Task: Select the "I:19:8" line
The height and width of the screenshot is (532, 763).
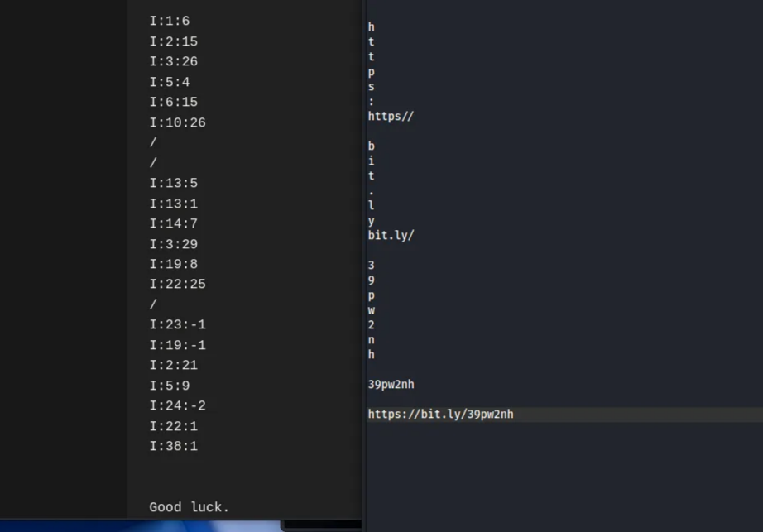Action: (173, 264)
